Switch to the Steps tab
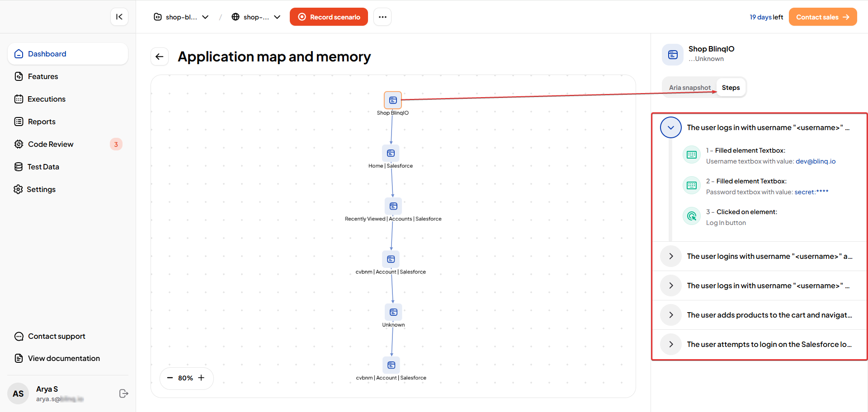The image size is (868, 412). pyautogui.click(x=731, y=87)
